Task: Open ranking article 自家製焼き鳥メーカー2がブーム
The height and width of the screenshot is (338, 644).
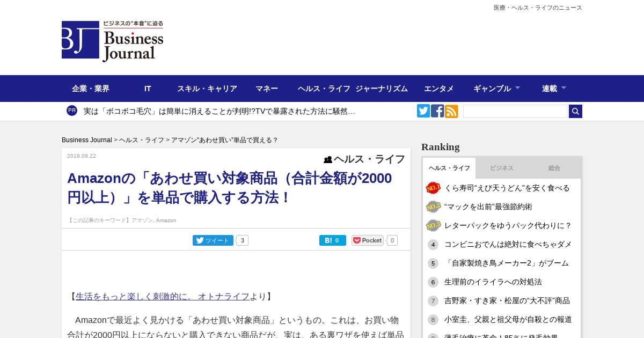Action: (x=507, y=263)
